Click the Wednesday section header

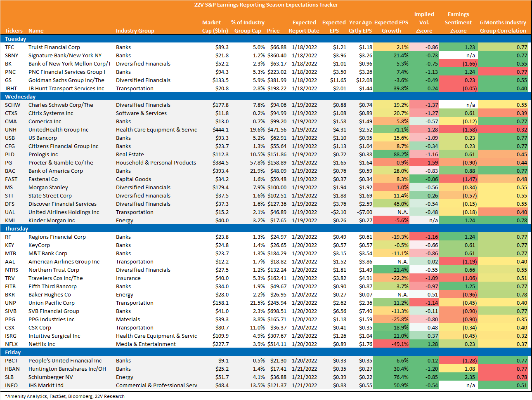pos(266,96)
